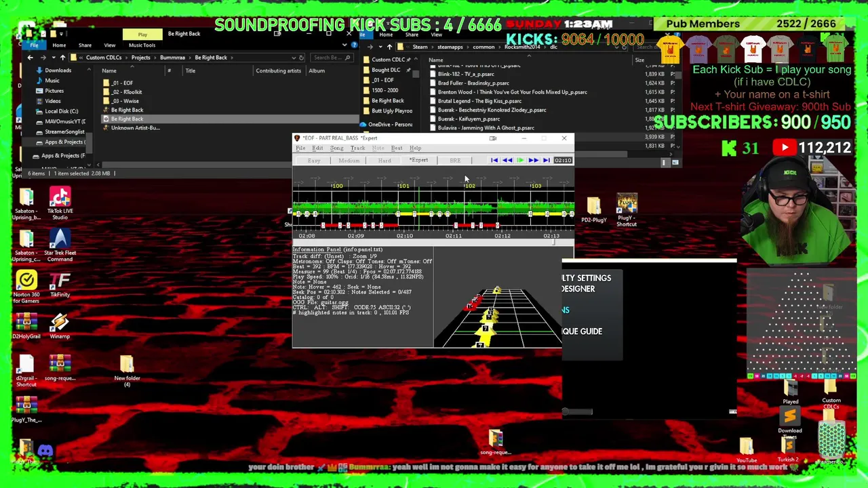This screenshot has height=488, width=868.
Task: Open the EOF Help menu
Action: pos(415,148)
